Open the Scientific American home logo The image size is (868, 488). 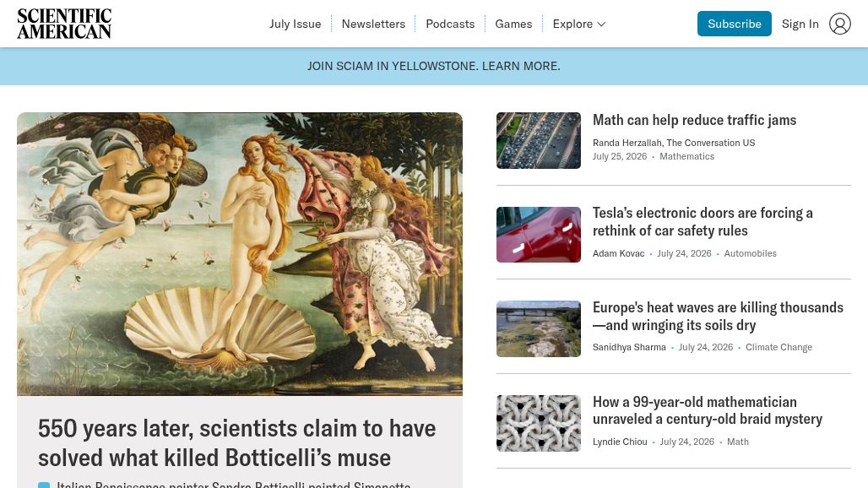click(64, 24)
